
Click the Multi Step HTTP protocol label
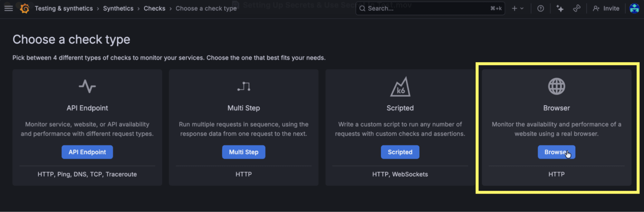(244, 174)
